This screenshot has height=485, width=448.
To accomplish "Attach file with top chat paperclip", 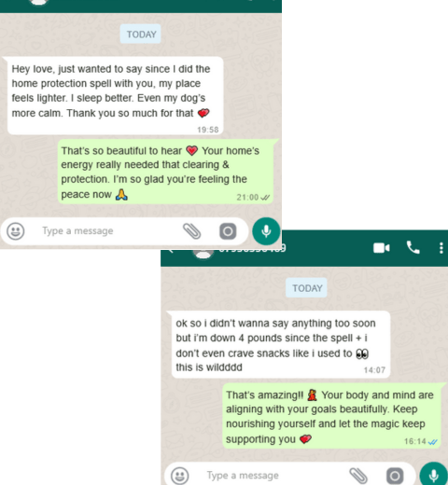I will [x=191, y=231].
